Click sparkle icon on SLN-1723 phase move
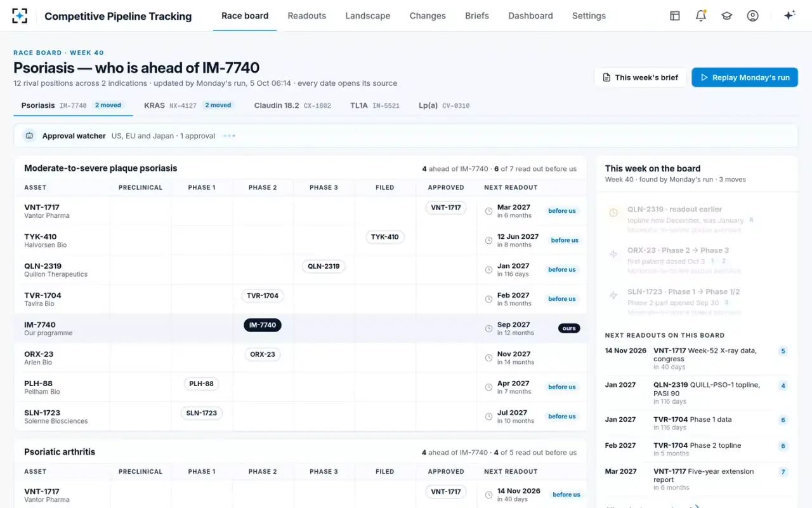812x508 pixels. click(613, 295)
